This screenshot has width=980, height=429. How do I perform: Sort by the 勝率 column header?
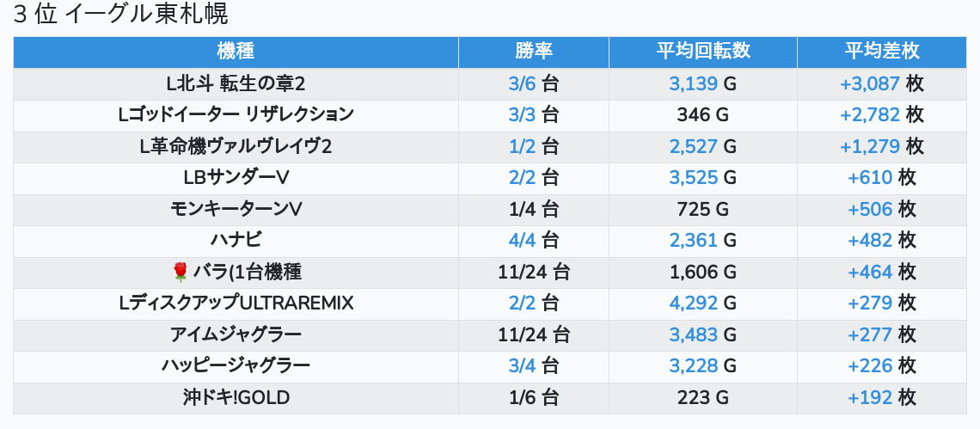click(x=534, y=51)
